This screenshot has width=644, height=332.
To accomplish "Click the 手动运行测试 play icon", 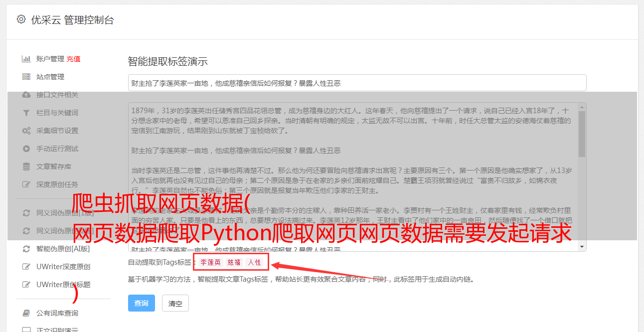I will 26,149.
